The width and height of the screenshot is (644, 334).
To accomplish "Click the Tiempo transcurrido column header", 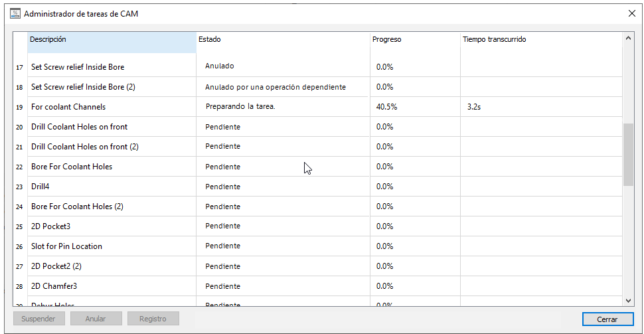I will click(540, 40).
